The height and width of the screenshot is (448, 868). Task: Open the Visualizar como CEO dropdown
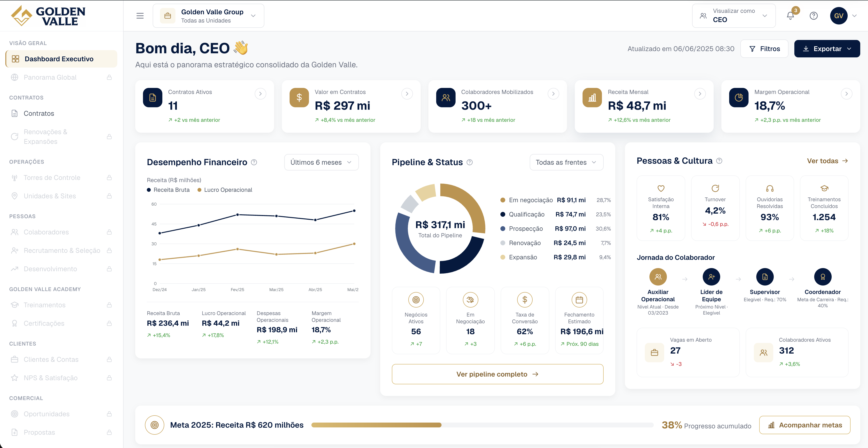[734, 16]
